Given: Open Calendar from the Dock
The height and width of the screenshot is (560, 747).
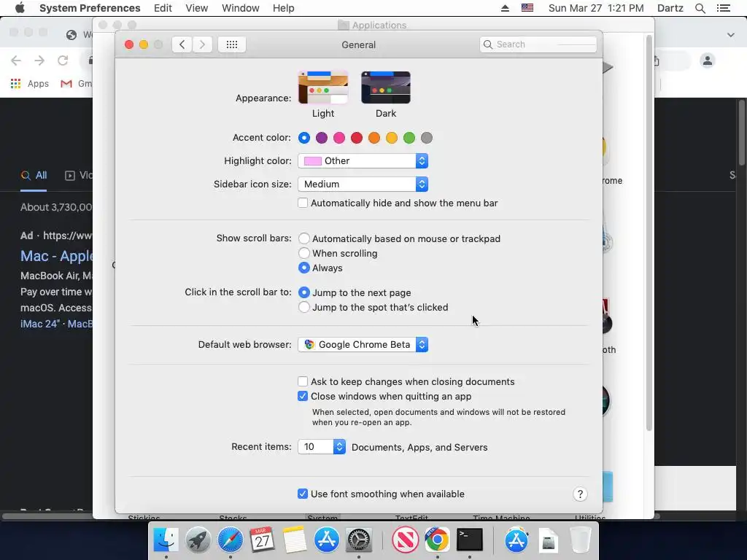Looking at the screenshot, I should [262, 540].
